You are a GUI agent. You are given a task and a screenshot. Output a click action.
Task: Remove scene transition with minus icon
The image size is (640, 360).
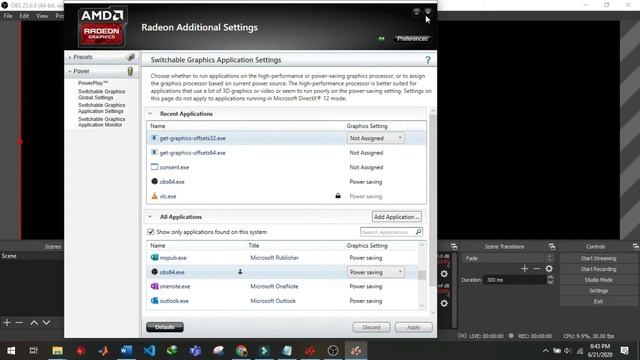(x=537, y=269)
